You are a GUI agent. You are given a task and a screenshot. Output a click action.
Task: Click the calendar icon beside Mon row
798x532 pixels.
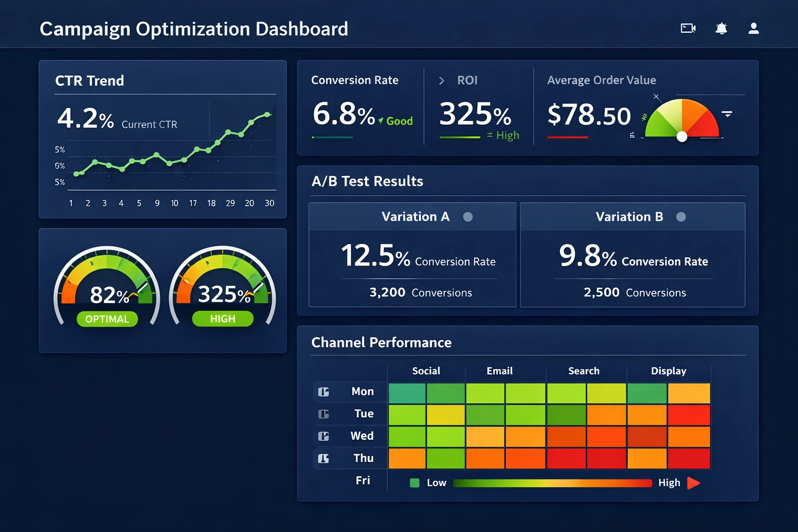click(x=323, y=392)
